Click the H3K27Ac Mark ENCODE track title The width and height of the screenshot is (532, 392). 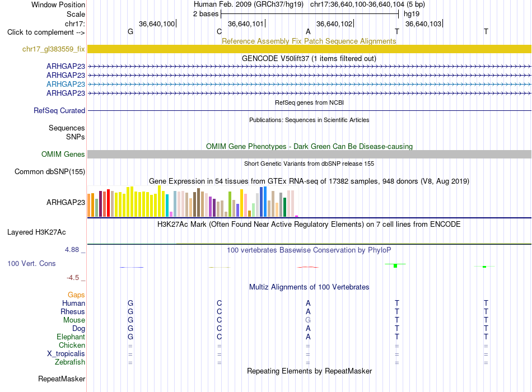[x=309, y=225]
